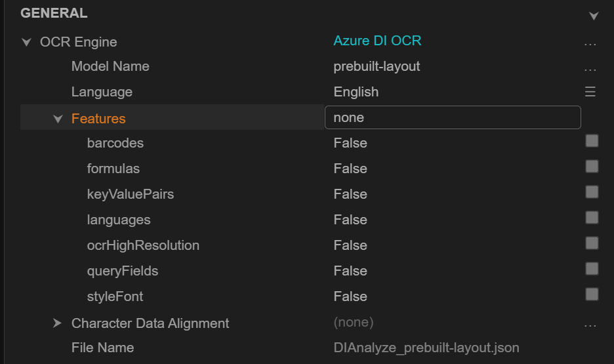The image size is (614, 364).
Task: Open OCR Engine ellipsis options
Action: point(590,44)
